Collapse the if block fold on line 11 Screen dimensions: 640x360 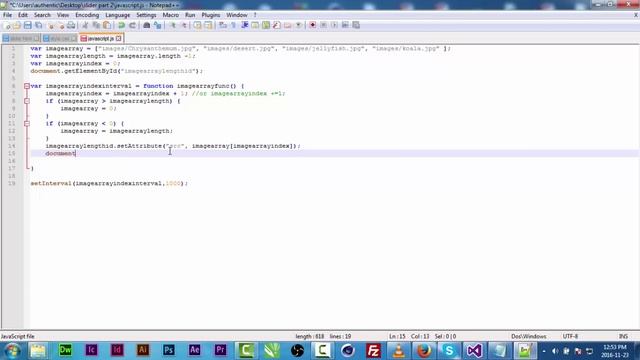click(x=27, y=123)
